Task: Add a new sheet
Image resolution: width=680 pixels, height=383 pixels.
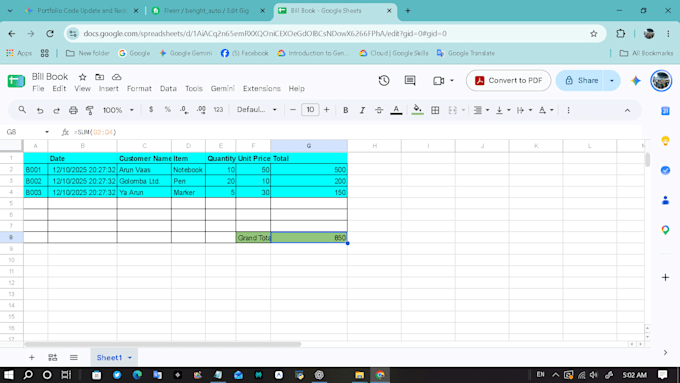Action: coord(32,357)
